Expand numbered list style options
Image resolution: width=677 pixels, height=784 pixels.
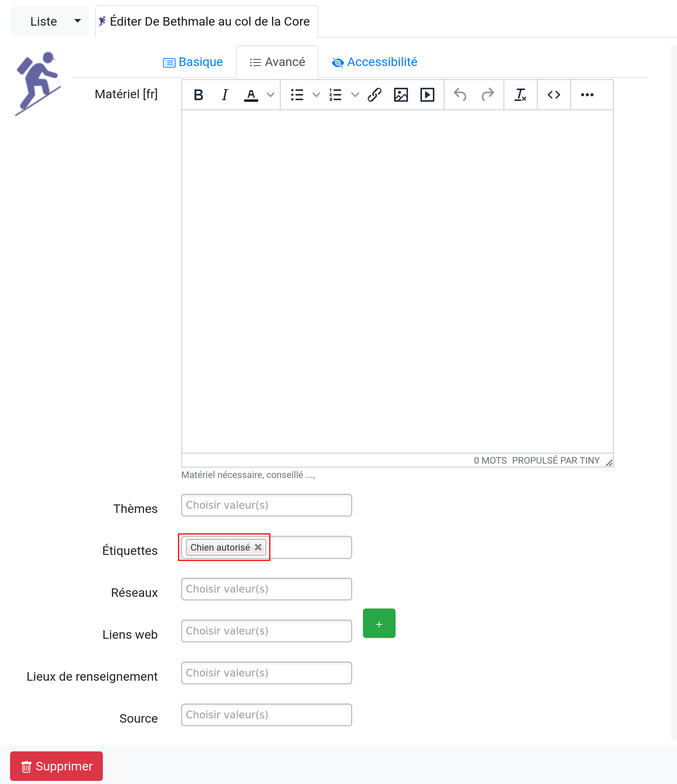pyautogui.click(x=355, y=95)
